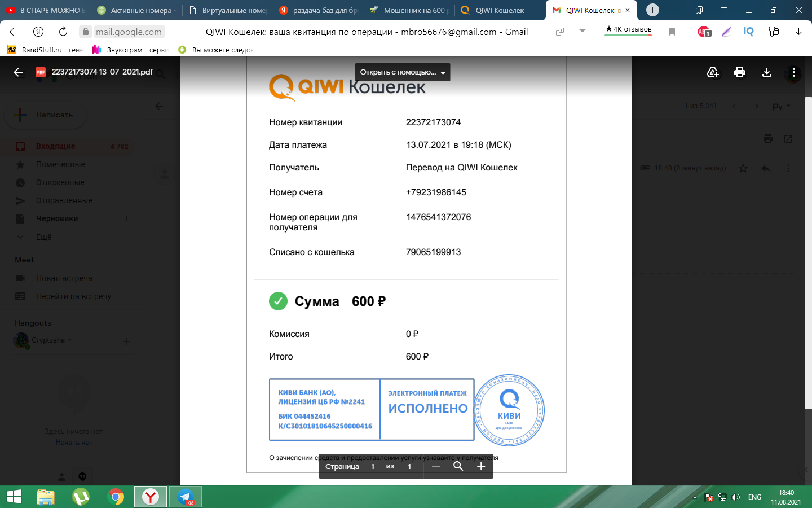Go back from PDF preview arrow
812x508 pixels.
[18, 72]
